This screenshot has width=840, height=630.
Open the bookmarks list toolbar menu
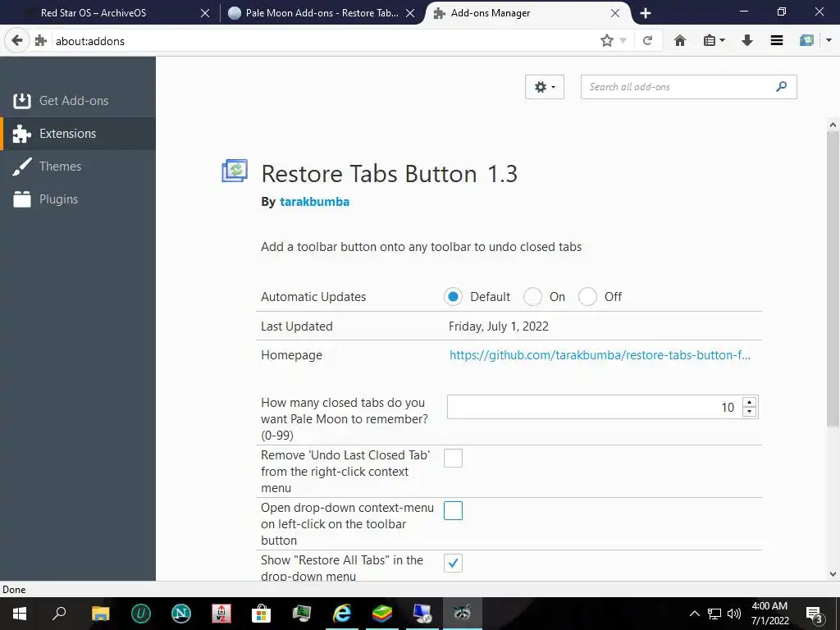click(x=714, y=41)
